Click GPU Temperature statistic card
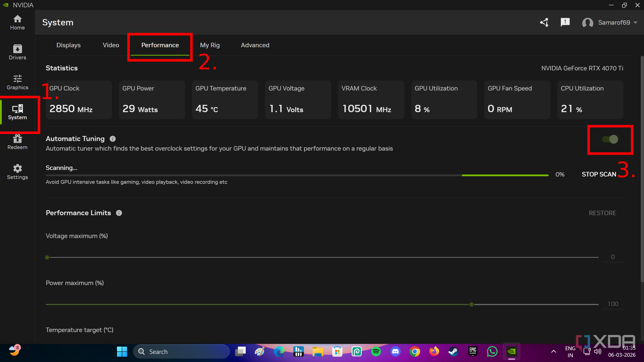The height and width of the screenshot is (362, 644). [x=225, y=100]
